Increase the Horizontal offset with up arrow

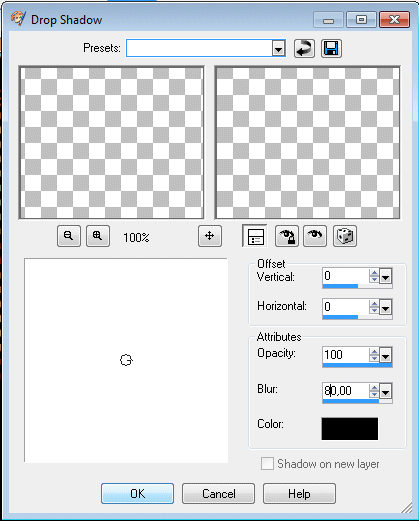[374, 303]
